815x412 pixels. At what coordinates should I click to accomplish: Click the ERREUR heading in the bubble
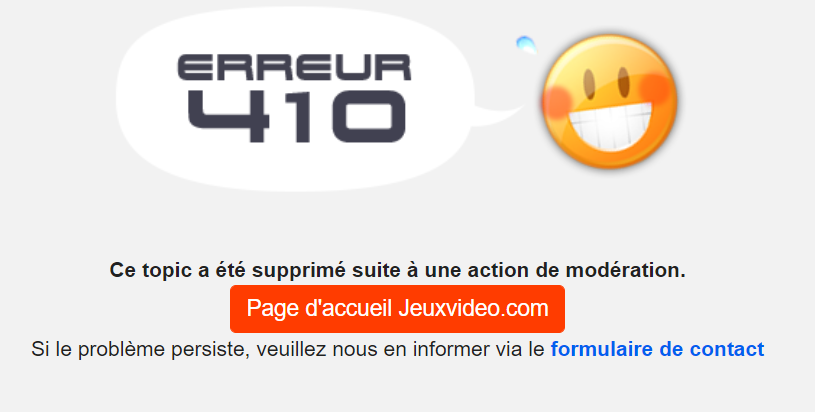294,67
